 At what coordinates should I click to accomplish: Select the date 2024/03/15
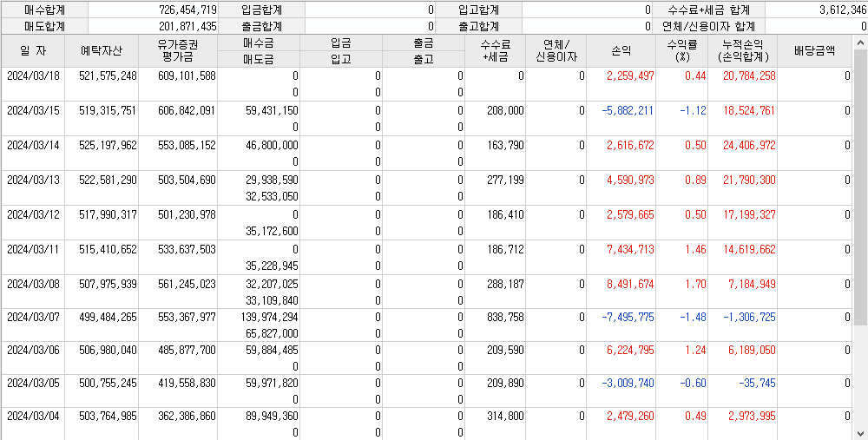(x=33, y=111)
